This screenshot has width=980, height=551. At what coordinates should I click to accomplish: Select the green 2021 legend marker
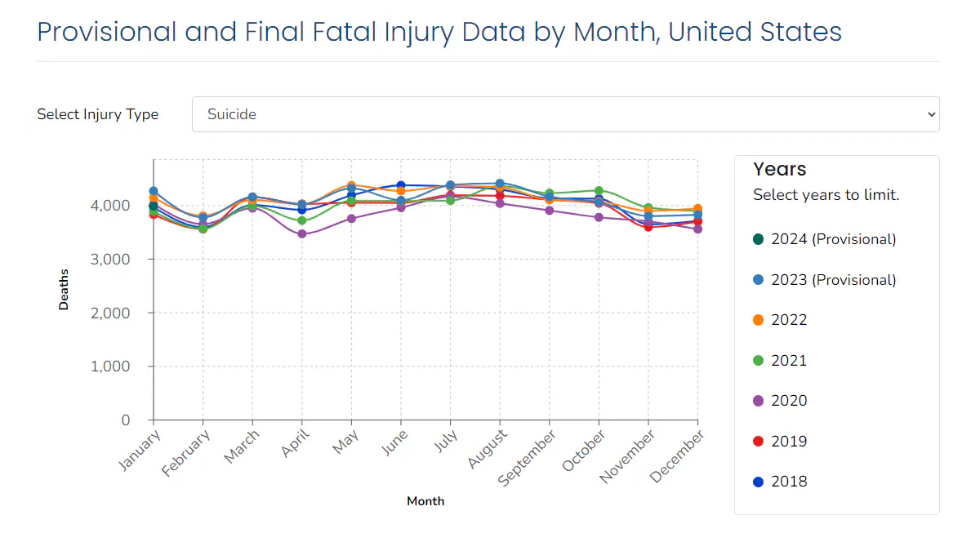pos(759,360)
